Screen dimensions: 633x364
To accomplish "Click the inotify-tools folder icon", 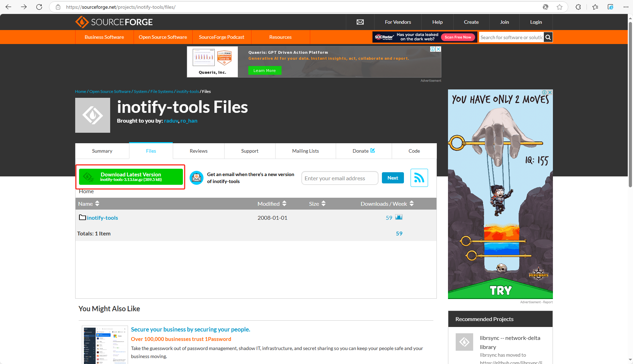I will click(x=83, y=217).
